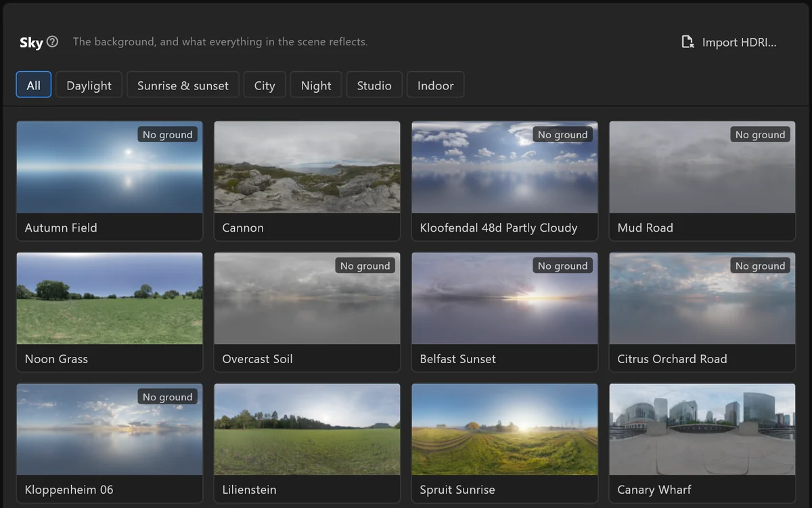This screenshot has height=508, width=812.
Task: Select the All filter tab
Action: point(33,85)
